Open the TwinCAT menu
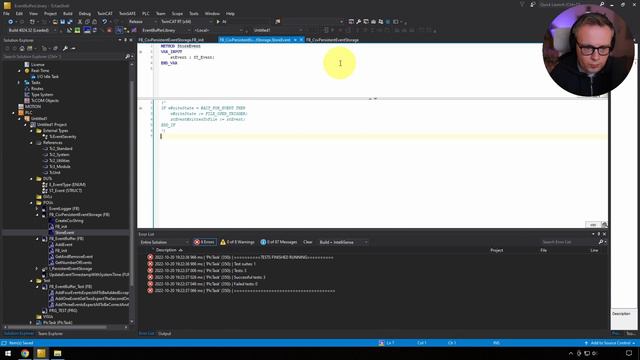 (x=105, y=13)
